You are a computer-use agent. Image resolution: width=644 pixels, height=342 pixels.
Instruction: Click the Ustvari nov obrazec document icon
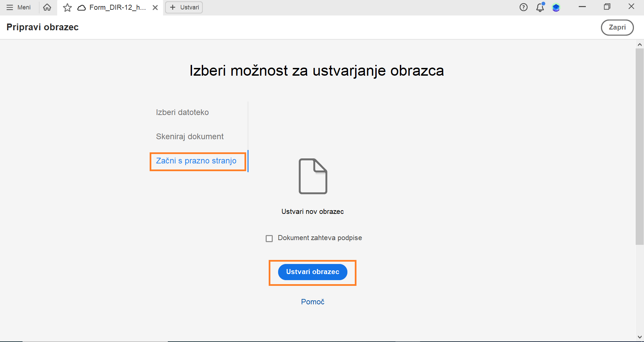[312, 176]
